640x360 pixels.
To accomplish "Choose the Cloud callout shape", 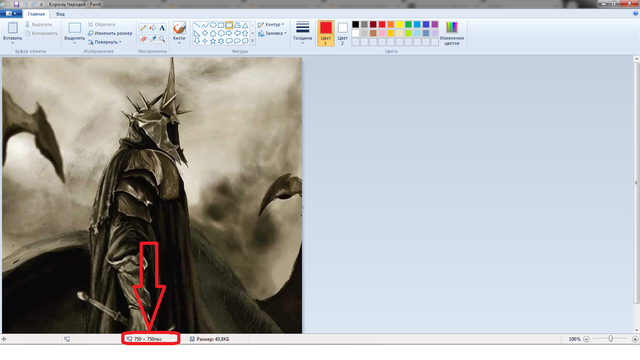I will [245, 41].
